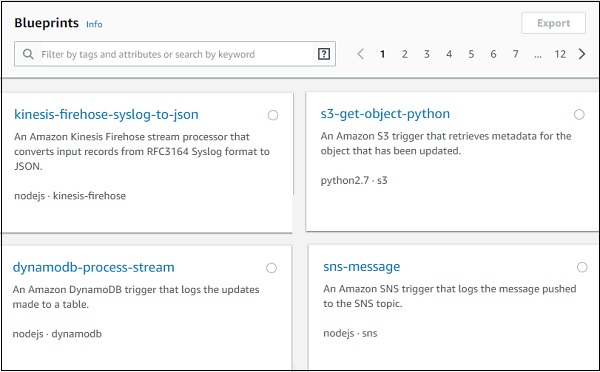Viewport: 600px width, 372px height.
Task: Switch to page 2 of blueprints
Action: click(404, 54)
